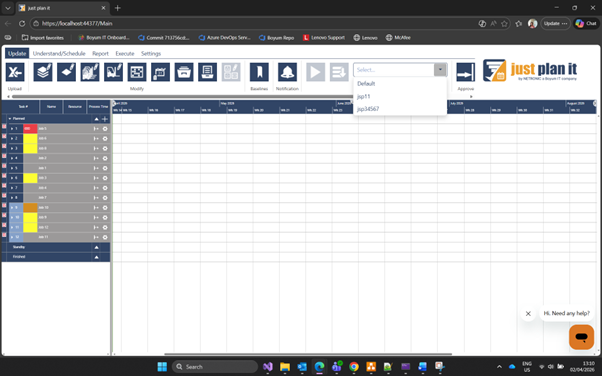Expand task row 12 Job 11
Image resolution: width=602 pixels, height=376 pixels.
[x=12, y=237]
